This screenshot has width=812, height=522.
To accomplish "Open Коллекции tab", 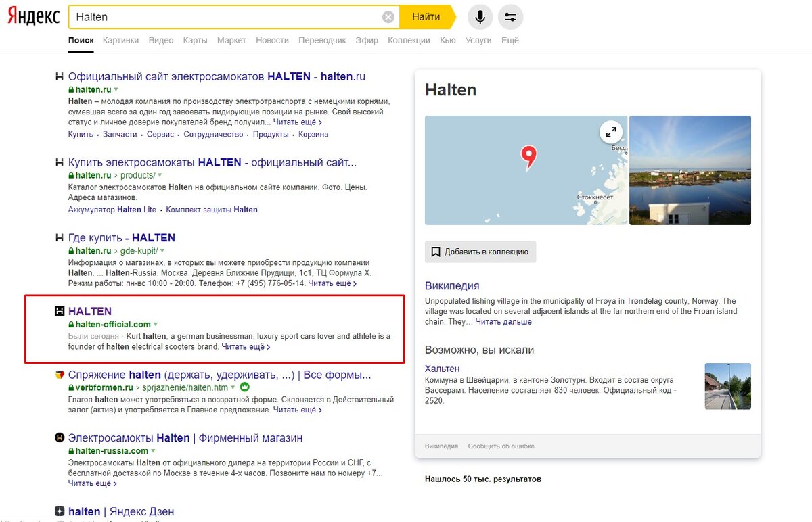I will pos(409,41).
